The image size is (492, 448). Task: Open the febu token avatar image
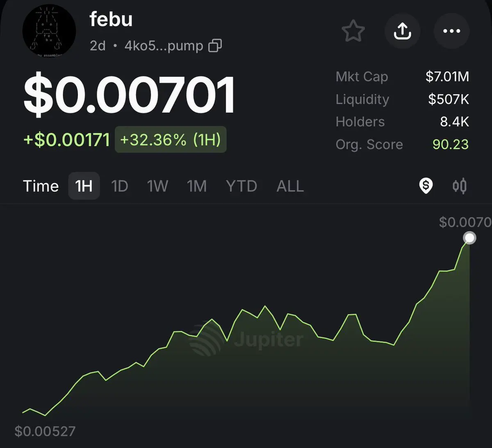(49, 31)
